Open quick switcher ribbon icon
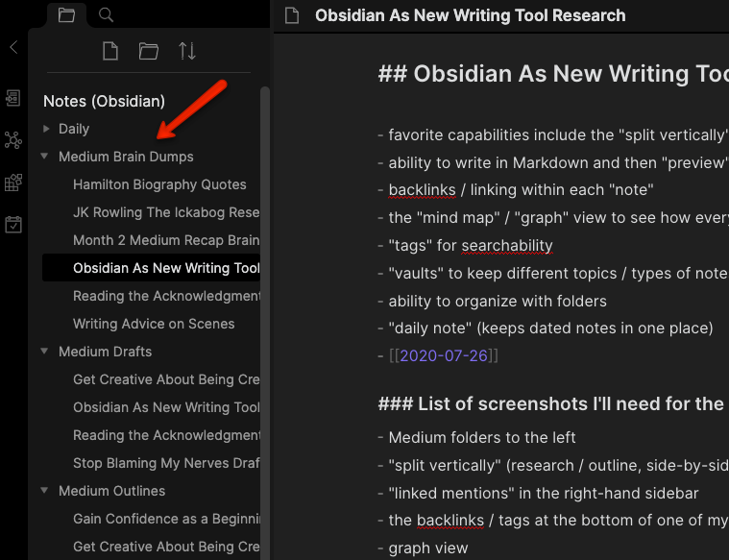Image resolution: width=729 pixels, height=560 pixels. click(x=13, y=98)
